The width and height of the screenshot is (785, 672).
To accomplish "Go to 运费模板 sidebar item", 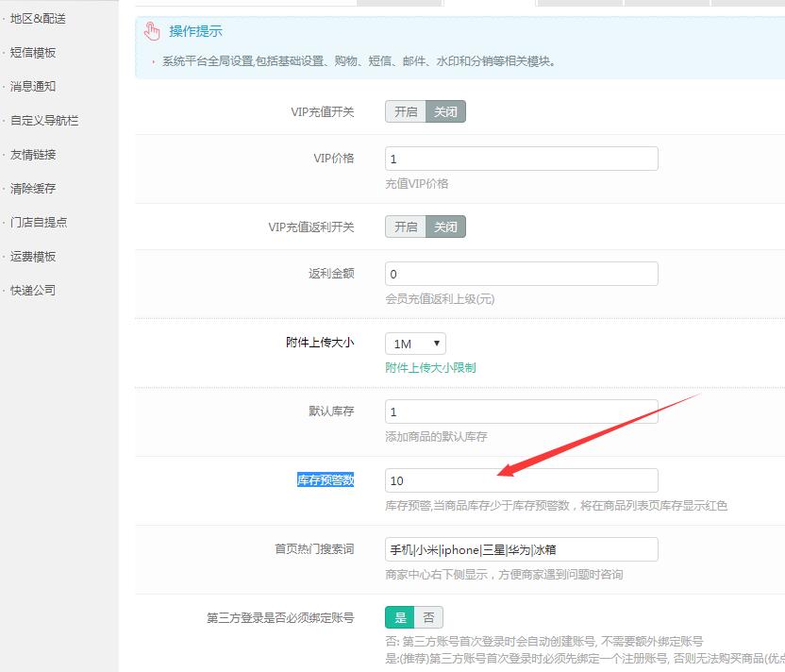I will [x=33, y=257].
